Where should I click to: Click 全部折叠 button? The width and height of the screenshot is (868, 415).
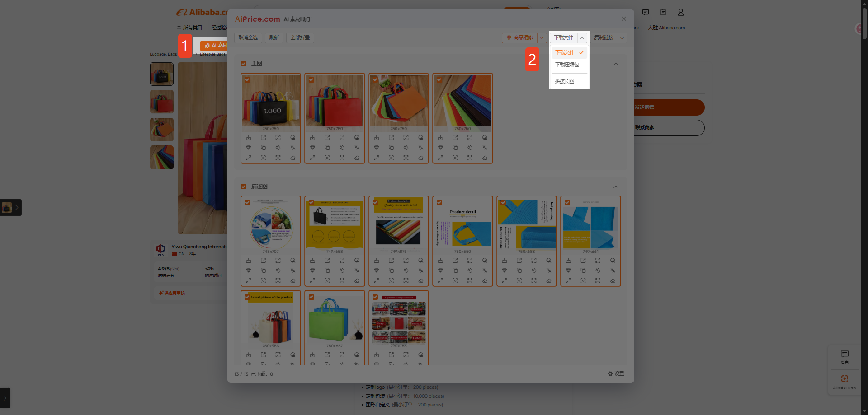pos(300,38)
